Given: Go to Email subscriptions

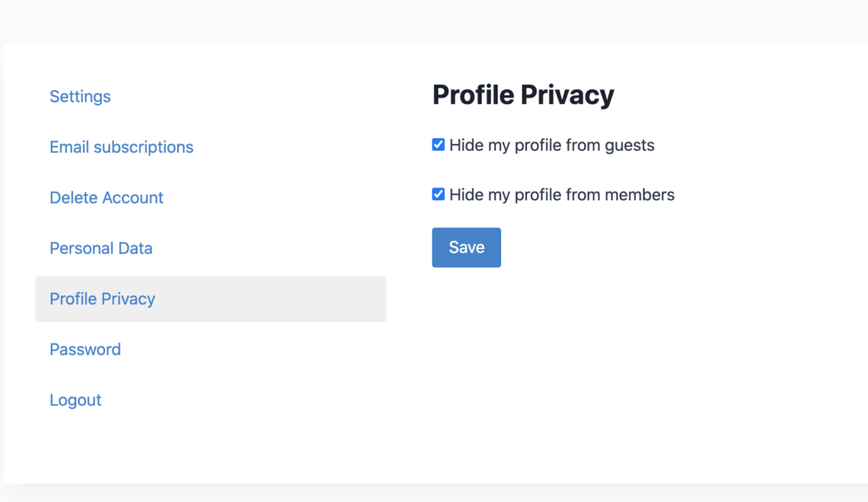Looking at the screenshot, I should (x=121, y=147).
